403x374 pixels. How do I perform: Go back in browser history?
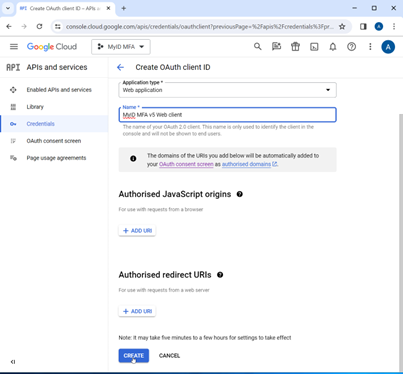tap(9, 26)
